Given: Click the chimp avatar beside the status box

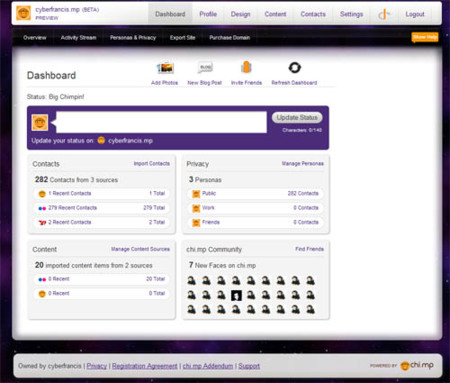Looking at the screenshot, I should [x=40, y=122].
